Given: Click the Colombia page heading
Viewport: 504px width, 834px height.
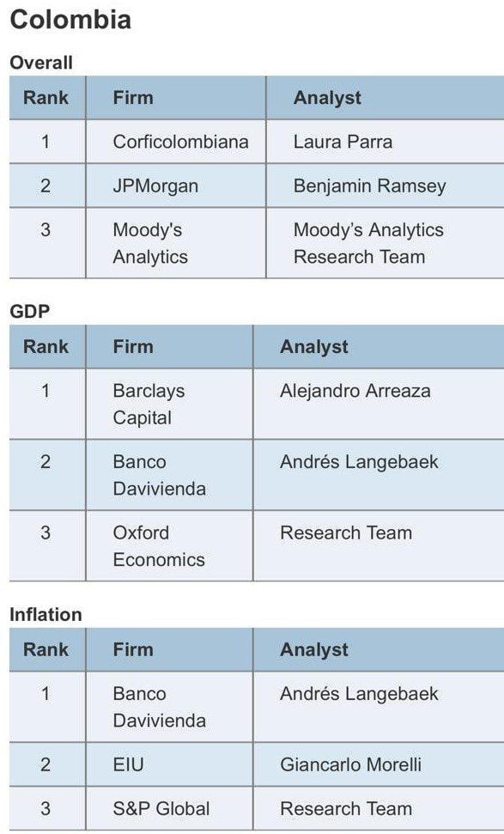Looking at the screenshot, I should [70, 20].
